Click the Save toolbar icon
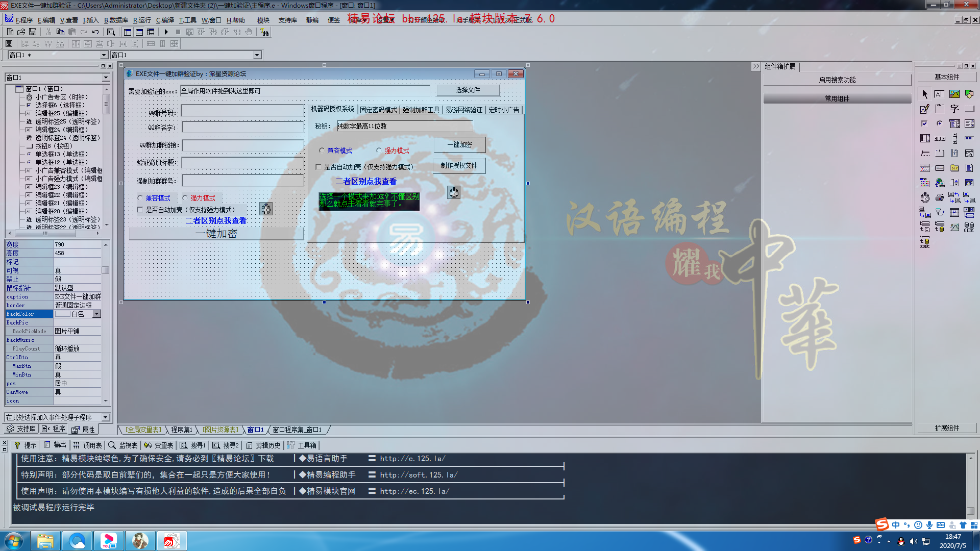980x551 pixels. pos(33,32)
